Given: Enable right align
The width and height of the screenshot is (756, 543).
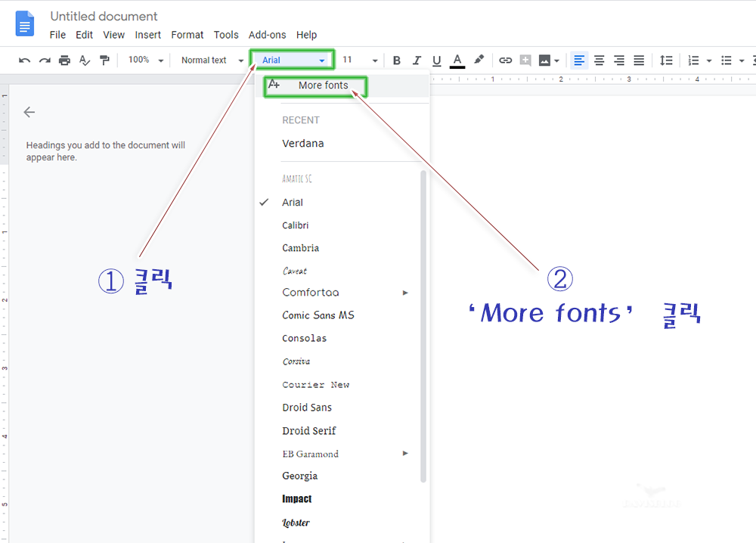Looking at the screenshot, I should [x=618, y=61].
